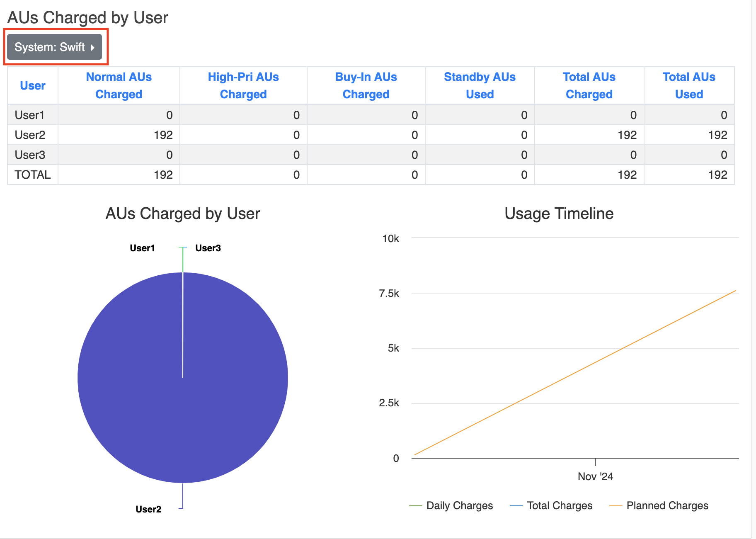Click the User2 row name cell

coord(30,135)
